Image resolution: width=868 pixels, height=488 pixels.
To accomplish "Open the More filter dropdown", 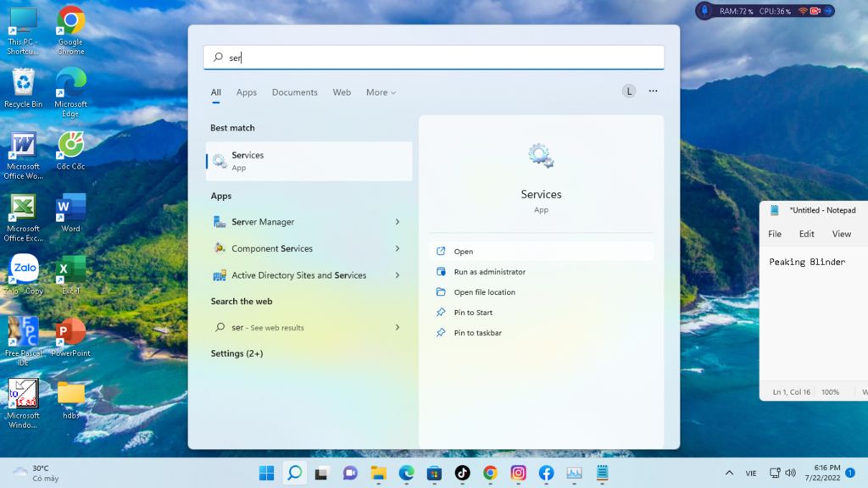I will click(x=381, y=92).
